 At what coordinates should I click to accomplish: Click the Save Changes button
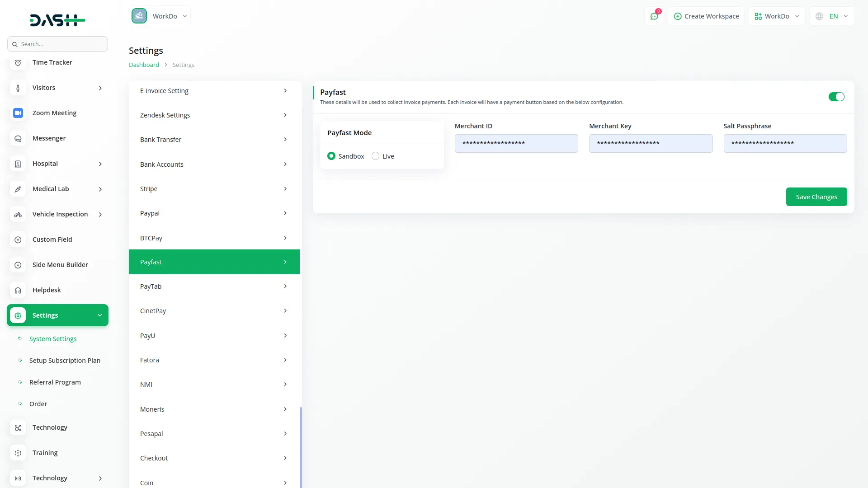click(816, 197)
